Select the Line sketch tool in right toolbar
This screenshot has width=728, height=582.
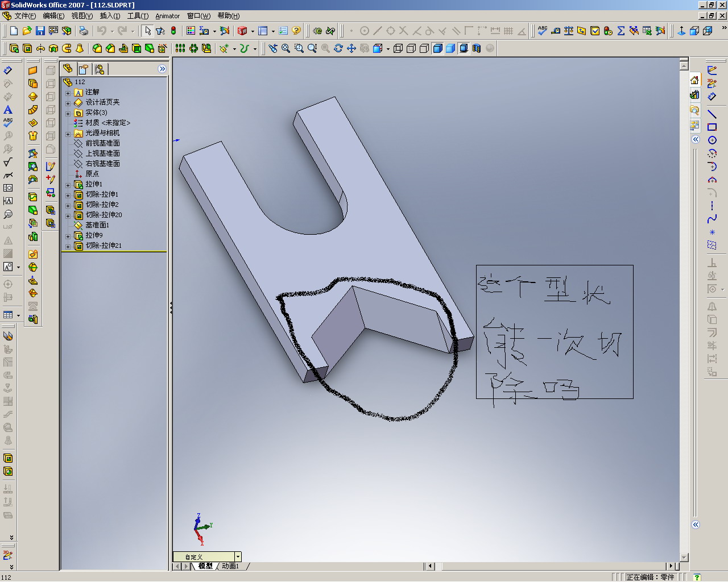[712, 114]
